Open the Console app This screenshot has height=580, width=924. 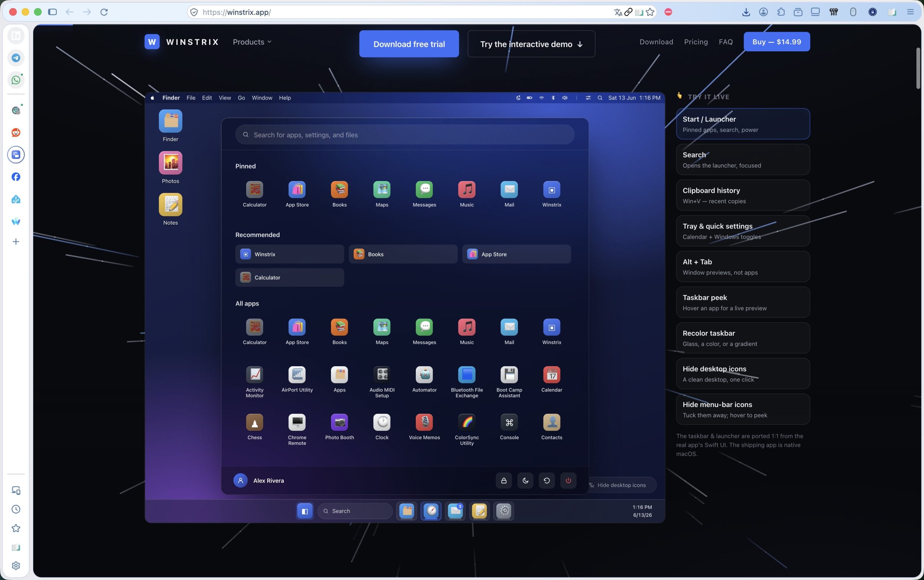(509, 427)
